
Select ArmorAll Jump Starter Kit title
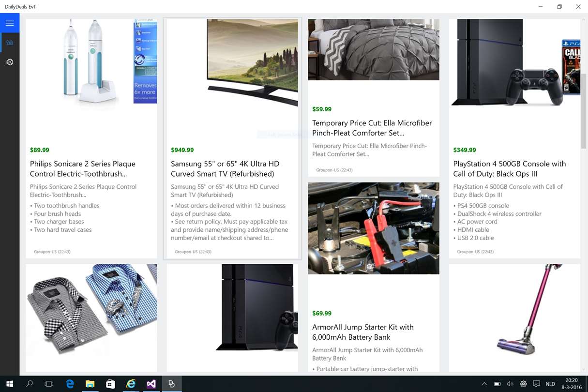363,332
